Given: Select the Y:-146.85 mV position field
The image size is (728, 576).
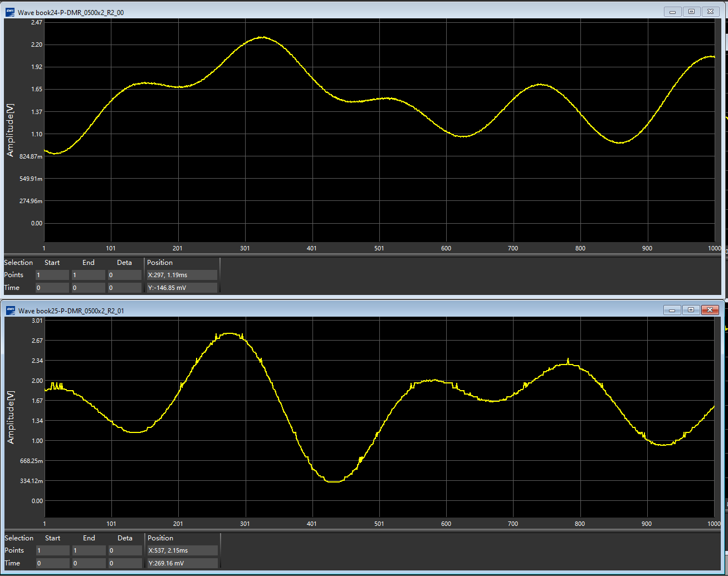Looking at the screenshot, I should pyautogui.click(x=182, y=288).
